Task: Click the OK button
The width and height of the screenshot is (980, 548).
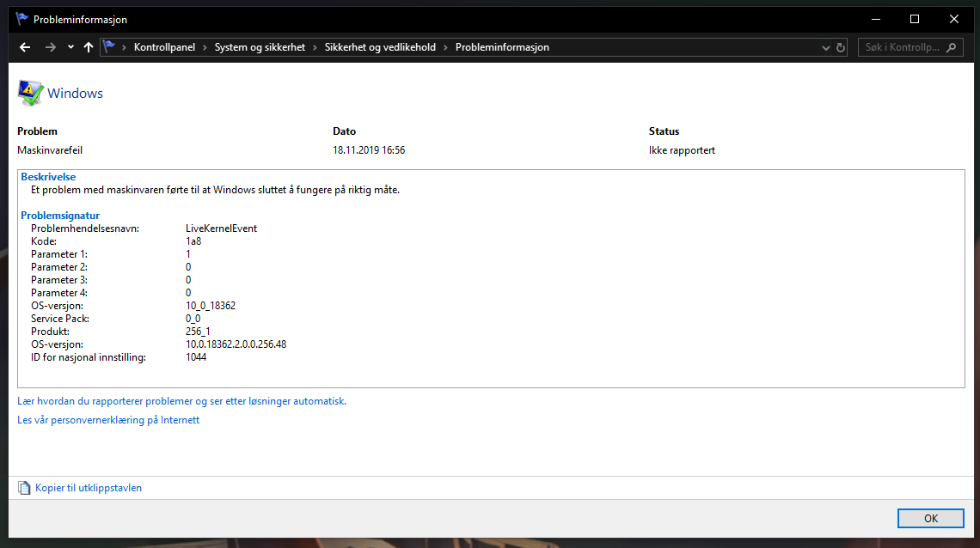Action: pos(931,519)
